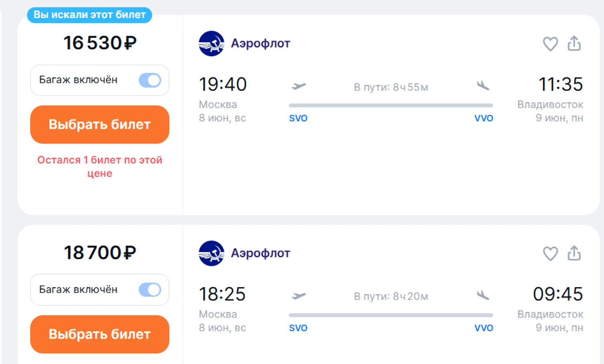Screen dimensions: 604x364
Task: Click landing plane icon on the 11:35 arrival
Action: (x=483, y=86)
